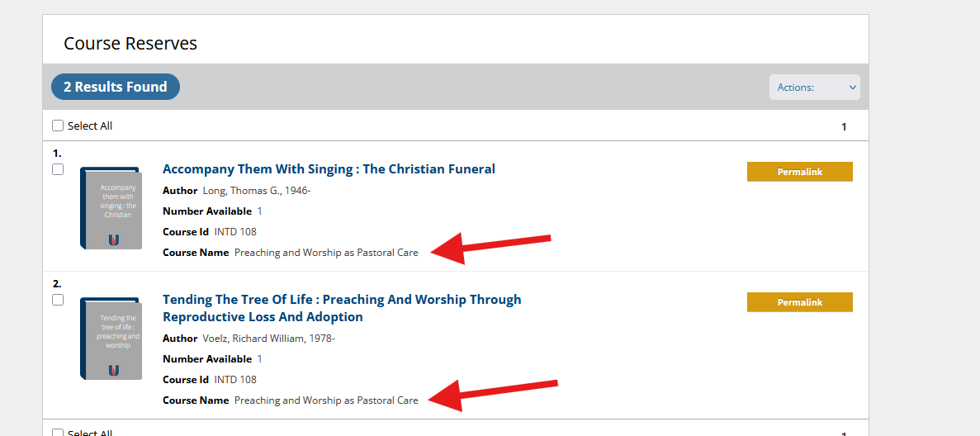Tick the checkbox for Accompany Them With Singing
The height and width of the screenshot is (436, 980).
[58, 169]
